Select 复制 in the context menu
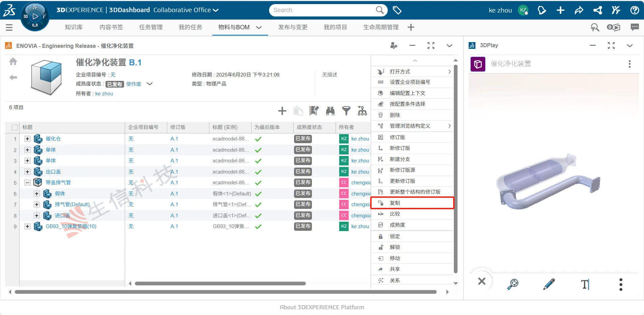This screenshot has height=315, width=644. tap(412, 203)
